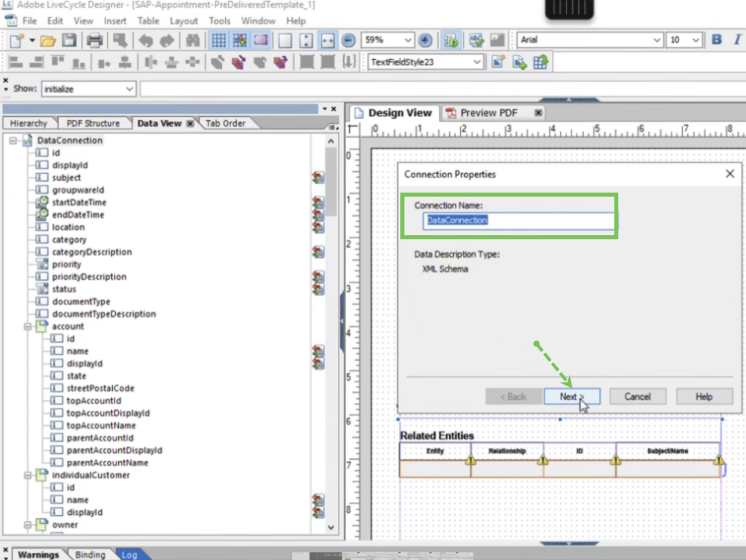Create a new form with the New icon
The height and width of the screenshot is (560, 746).
click(16, 41)
